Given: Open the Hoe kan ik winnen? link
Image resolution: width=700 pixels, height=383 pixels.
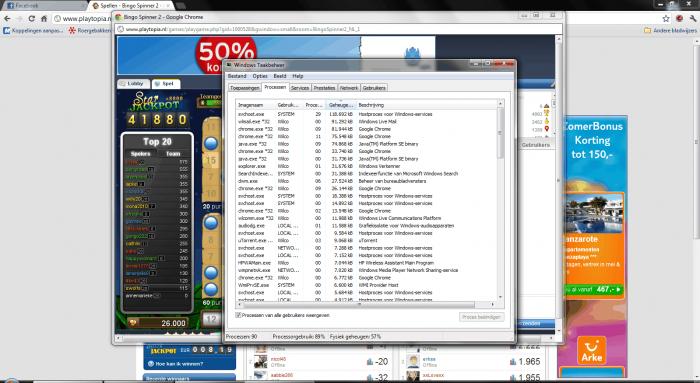Looking at the screenshot, I should point(175,364).
